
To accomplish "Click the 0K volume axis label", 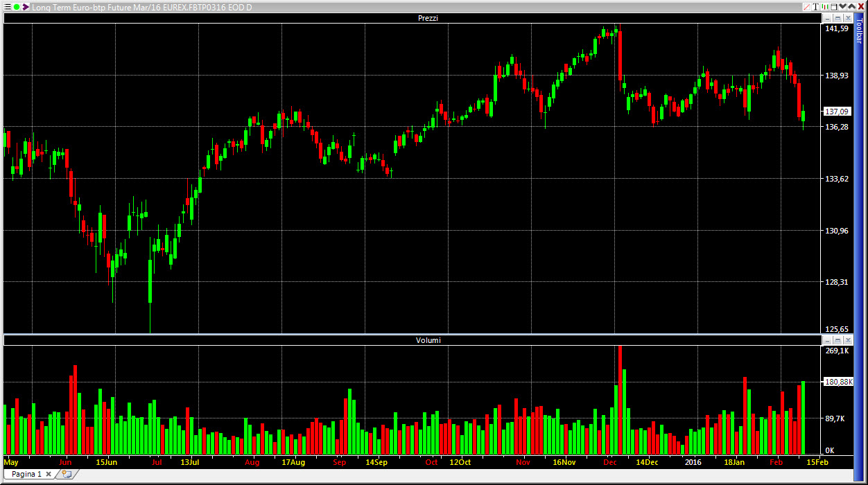I will click(x=831, y=450).
